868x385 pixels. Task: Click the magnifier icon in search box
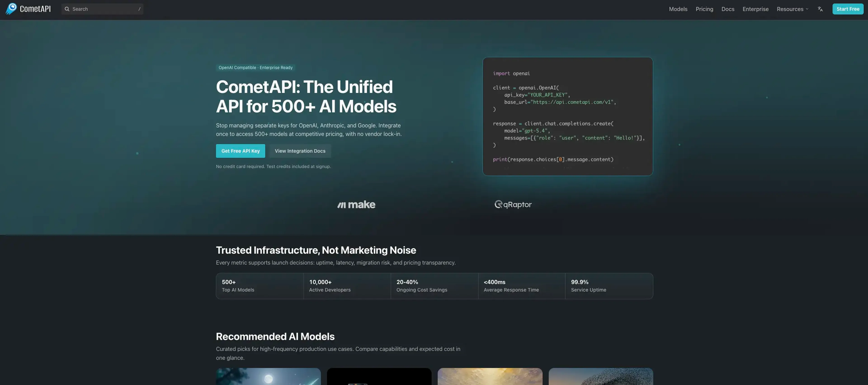click(67, 9)
